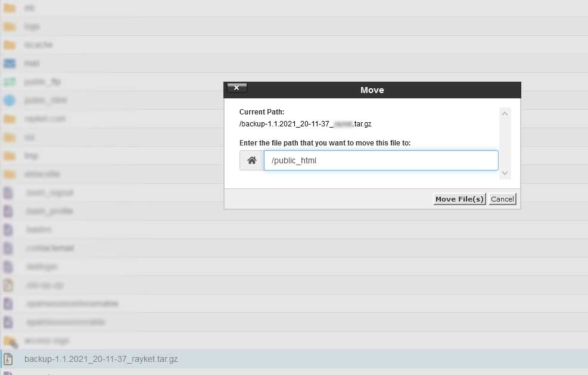Select the mail folder envelope icon
The image size is (588, 375).
[x=9, y=63]
